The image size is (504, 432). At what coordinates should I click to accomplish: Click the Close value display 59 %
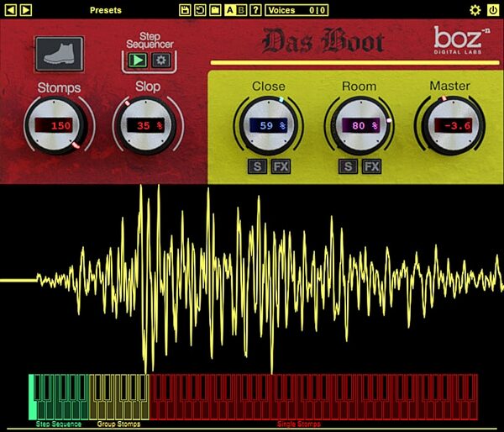tap(269, 125)
